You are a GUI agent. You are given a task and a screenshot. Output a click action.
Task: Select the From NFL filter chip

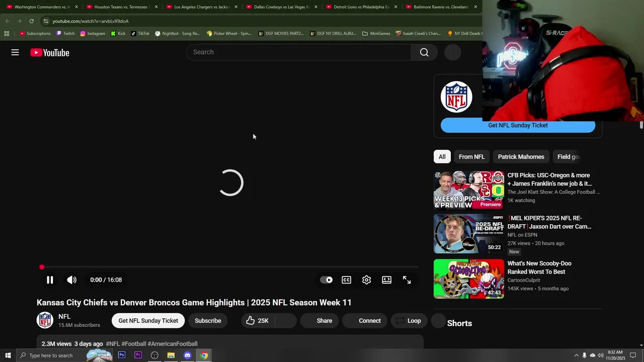[471, 157]
